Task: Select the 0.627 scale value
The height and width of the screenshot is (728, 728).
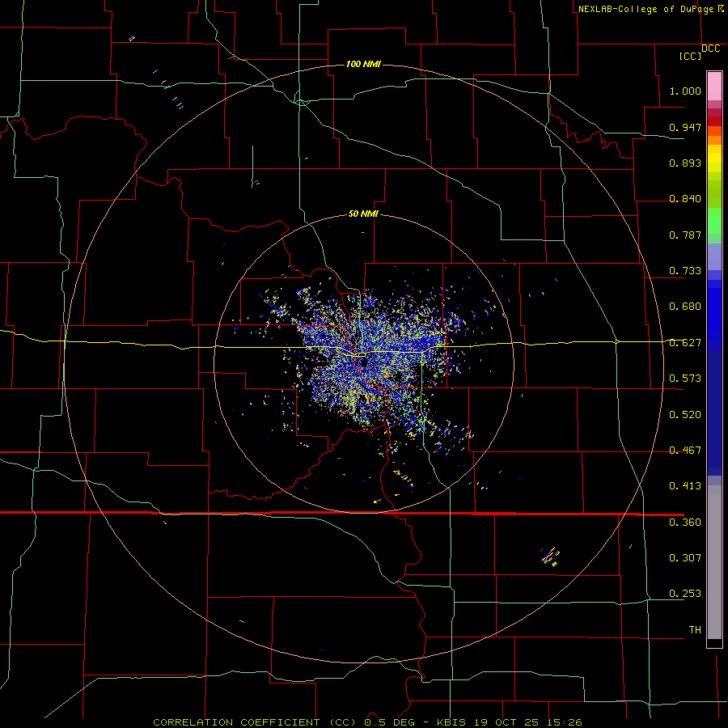Action: [x=685, y=343]
